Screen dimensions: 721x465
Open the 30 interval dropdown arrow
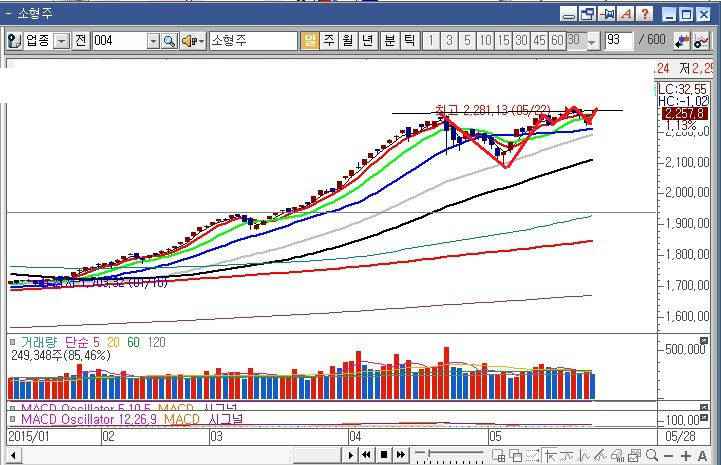click(592, 41)
